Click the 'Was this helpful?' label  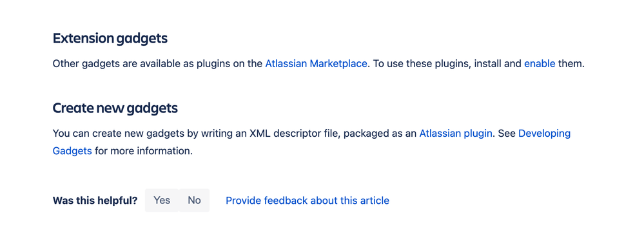click(95, 201)
